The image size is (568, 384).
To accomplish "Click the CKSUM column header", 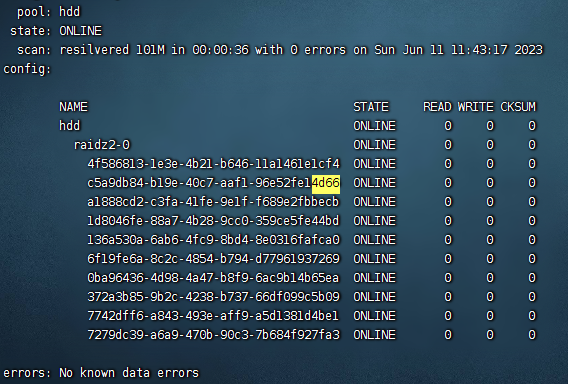I will click(x=518, y=107).
